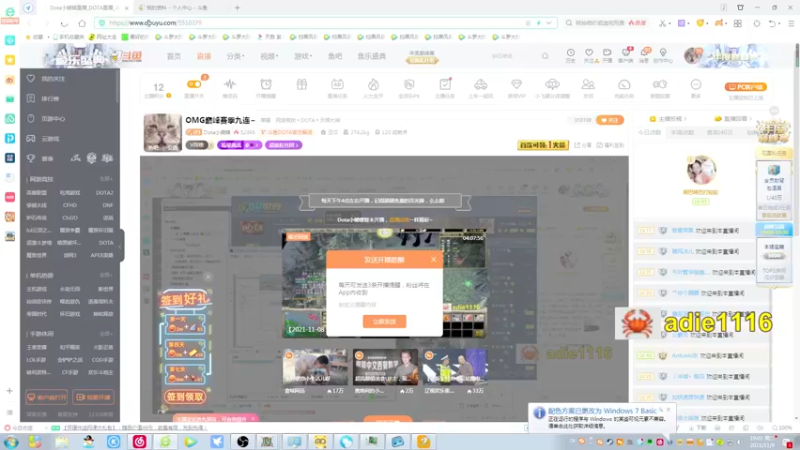
Task: Open the 主播投稿 link above the chat
Action: pos(668,119)
